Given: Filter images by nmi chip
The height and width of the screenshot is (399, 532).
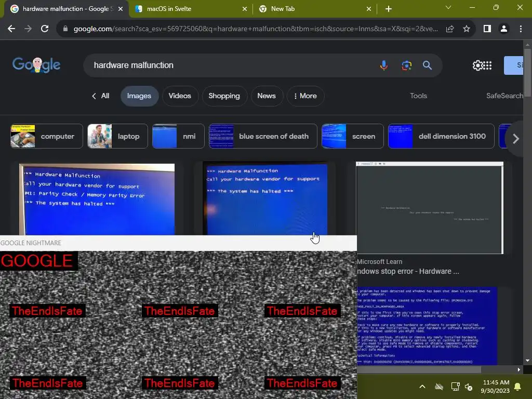Looking at the screenshot, I should point(178,136).
